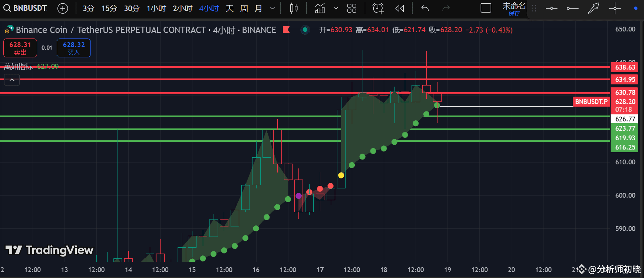This screenshot has width=644, height=278.
Task: Click the BNB coin logo icon
Action: click(x=9, y=29)
